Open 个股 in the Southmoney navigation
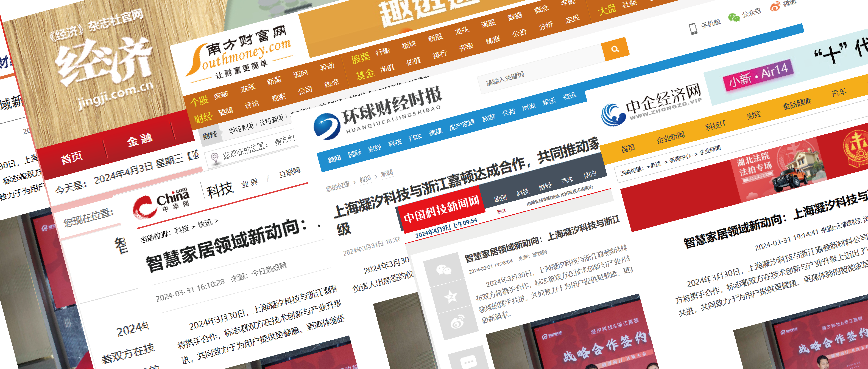The height and width of the screenshot is (369, 868). point(199,101)
